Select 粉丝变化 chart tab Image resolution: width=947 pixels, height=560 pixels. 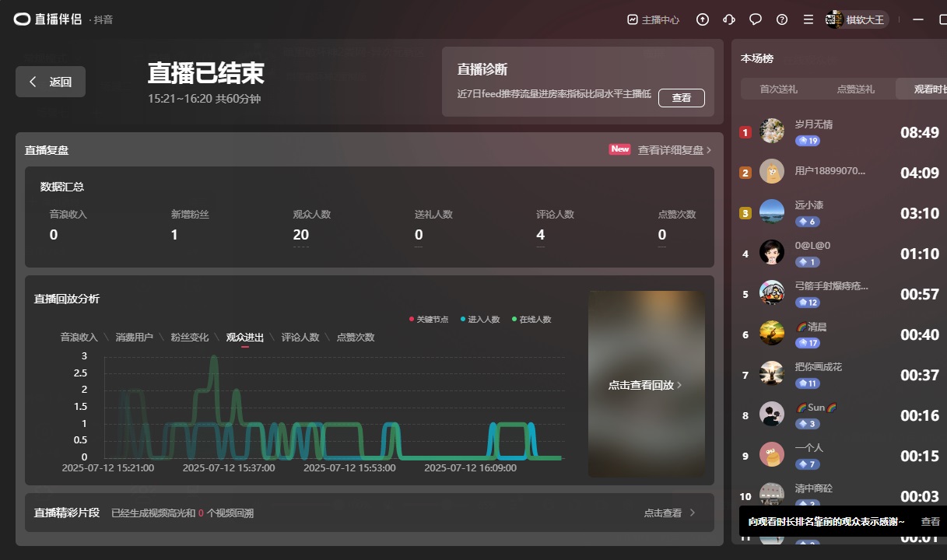pos(190,338)
